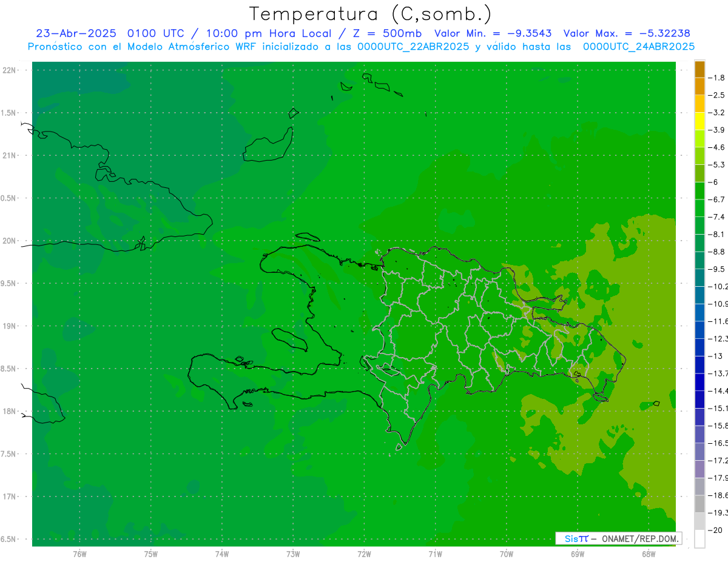The image size is (728, 562).
Task: Click the '75W' longitude label
Action: tap(151, 554)
